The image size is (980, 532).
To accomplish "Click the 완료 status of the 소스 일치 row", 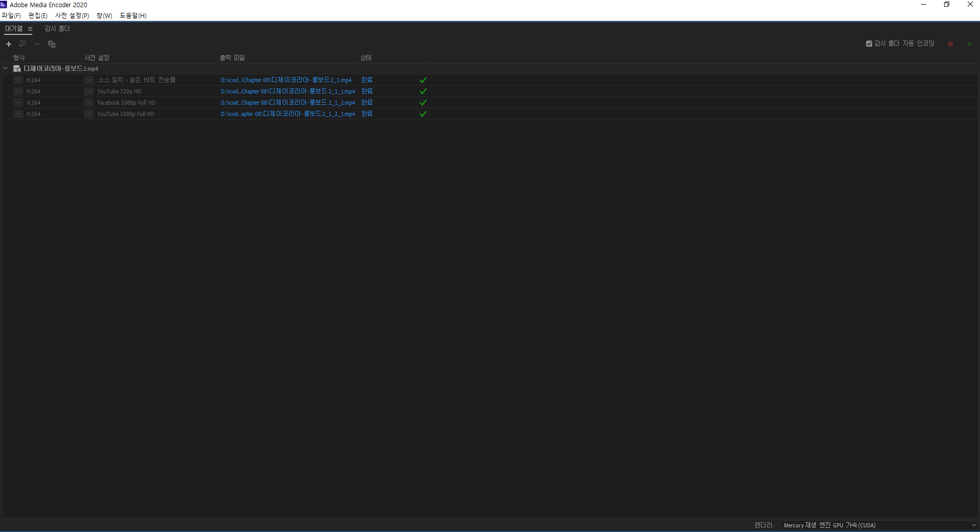I will coord(367,80).
